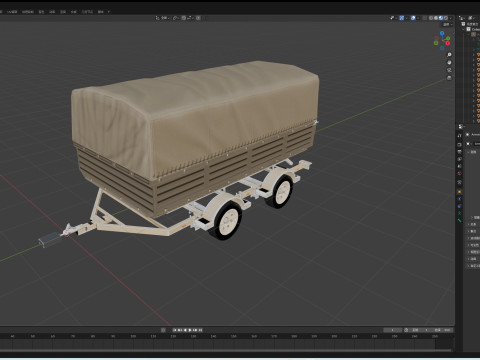Switch to the Shading workspace tab

point(41,12)
